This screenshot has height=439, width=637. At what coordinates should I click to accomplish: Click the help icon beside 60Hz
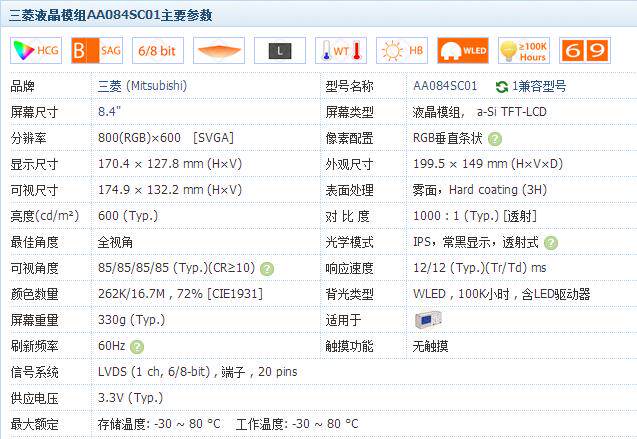tap(137, 347)
